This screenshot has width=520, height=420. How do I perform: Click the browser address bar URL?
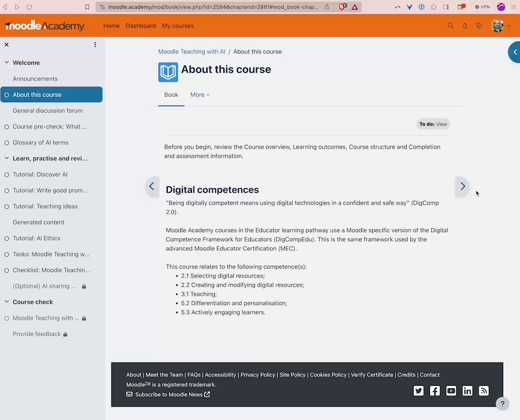click(213, 7)
